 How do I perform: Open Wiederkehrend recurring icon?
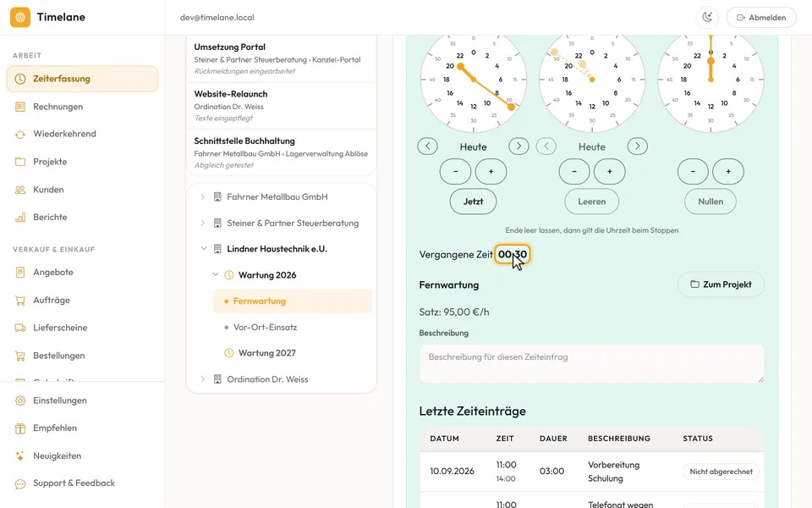pos(20,134)
